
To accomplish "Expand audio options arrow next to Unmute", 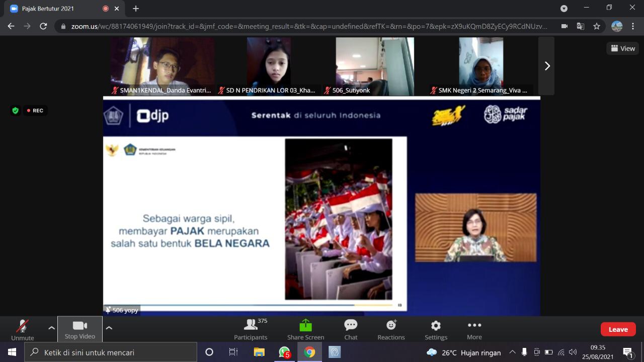I will coord(51,328).
